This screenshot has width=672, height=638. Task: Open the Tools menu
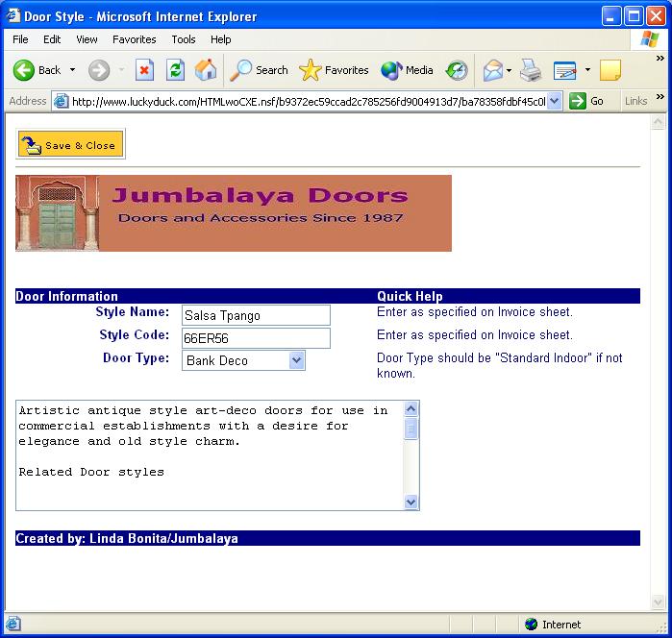pos(184,39)
